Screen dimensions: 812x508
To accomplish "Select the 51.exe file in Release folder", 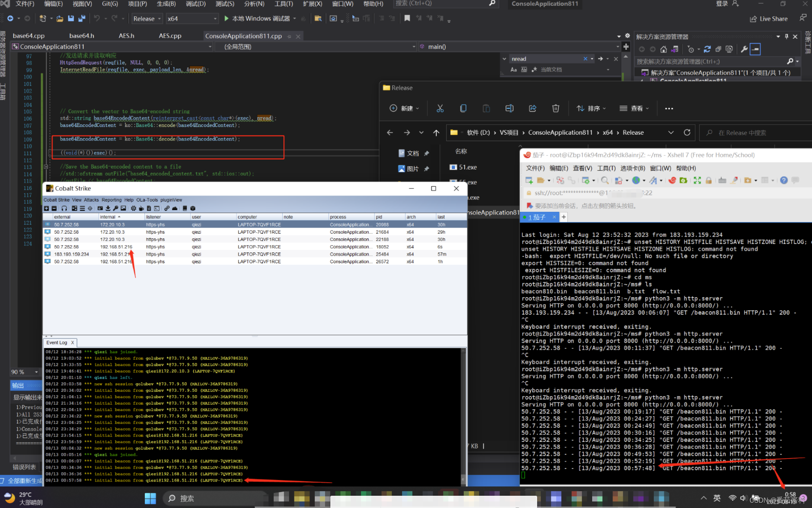I will point(463,167).
